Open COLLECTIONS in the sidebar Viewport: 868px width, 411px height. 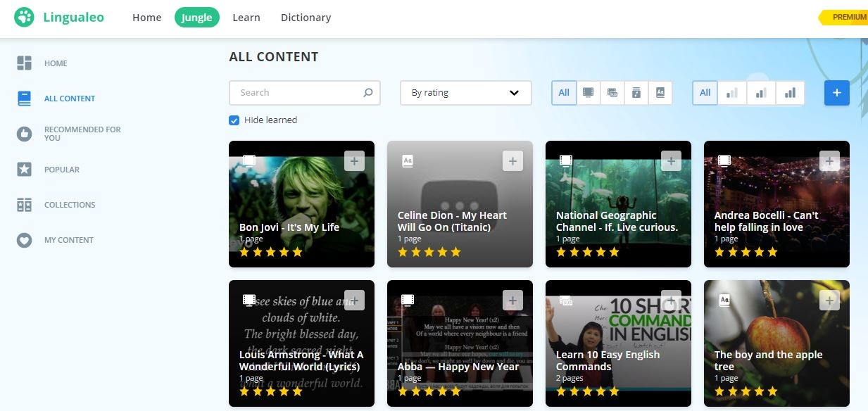(70, 205)
